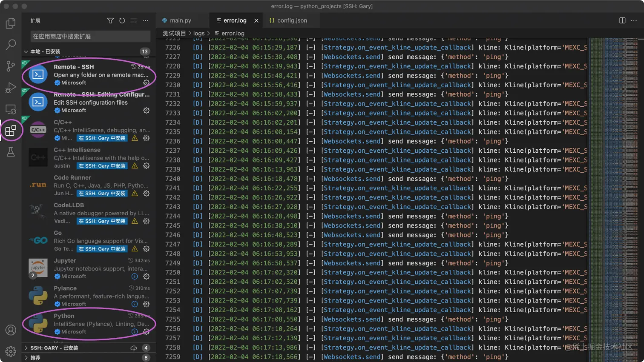Select the CodeLLDB extension entry
The image size is (644, 362).
89,213
